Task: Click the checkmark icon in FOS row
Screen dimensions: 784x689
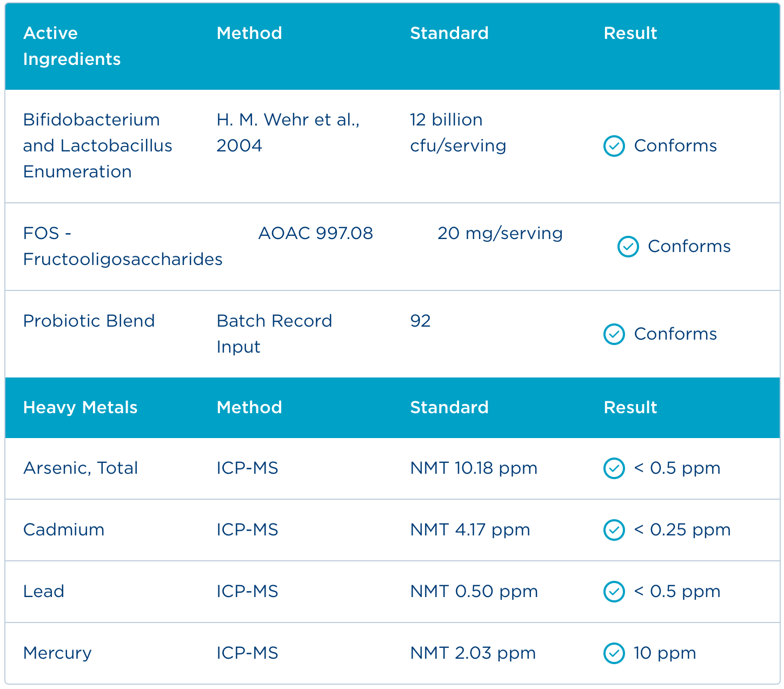Action: point(628,247)
